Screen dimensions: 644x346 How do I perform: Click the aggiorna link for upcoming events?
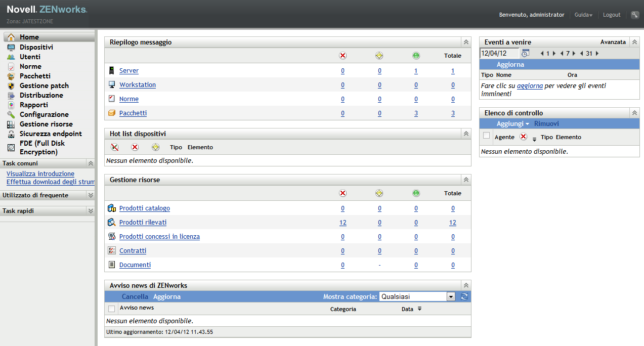pyautogui.click(x=529, y=85)
